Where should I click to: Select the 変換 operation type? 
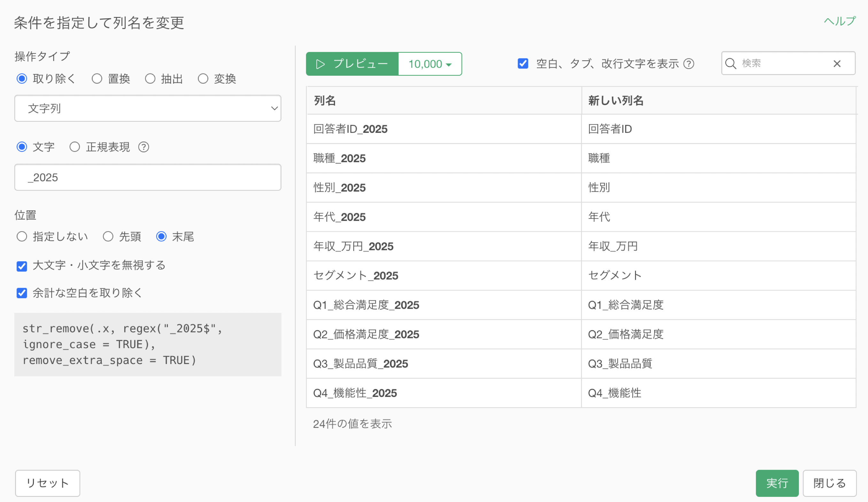[203, 79]
